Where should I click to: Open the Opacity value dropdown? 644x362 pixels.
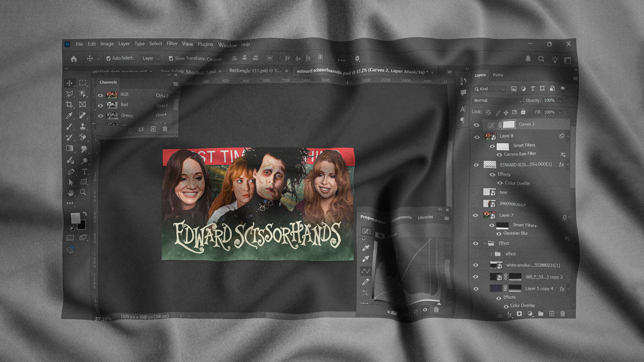pos(560,101)
